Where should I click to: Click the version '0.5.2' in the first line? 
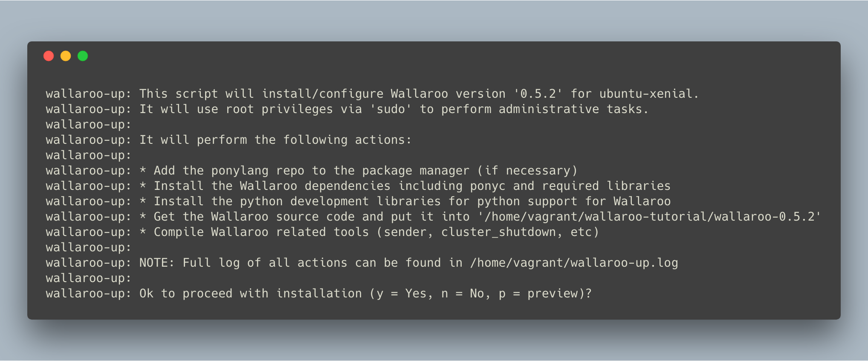click(x=538, y=94)
